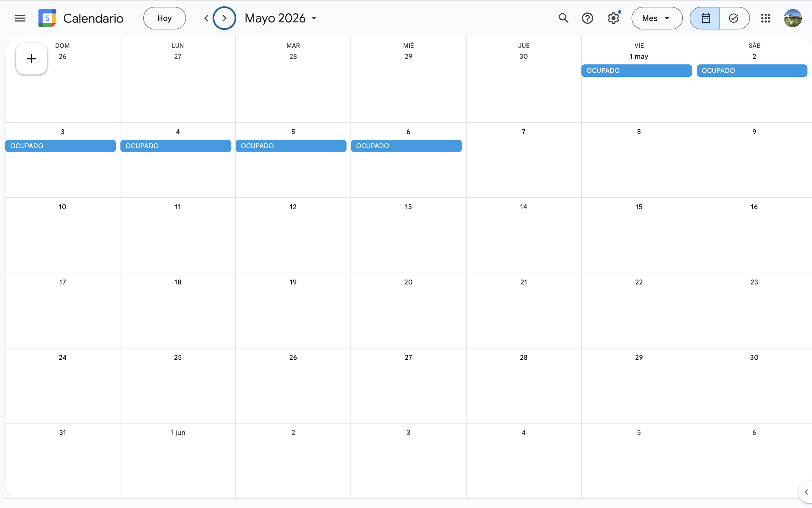Image resolution: width=812 pixels, height=508 pixels.
Task: Open the OCUPADO event on May 6
Action: tap(406, 146)
